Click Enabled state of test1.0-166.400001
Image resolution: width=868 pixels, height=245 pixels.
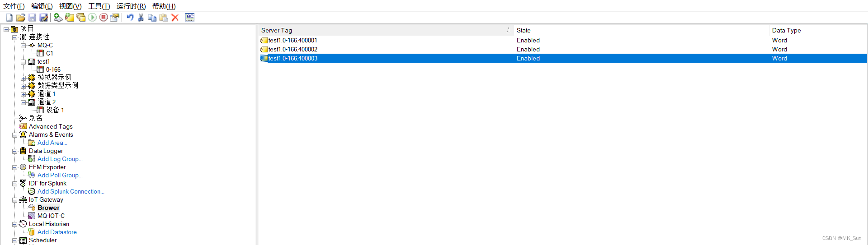[x=528, y=40]
